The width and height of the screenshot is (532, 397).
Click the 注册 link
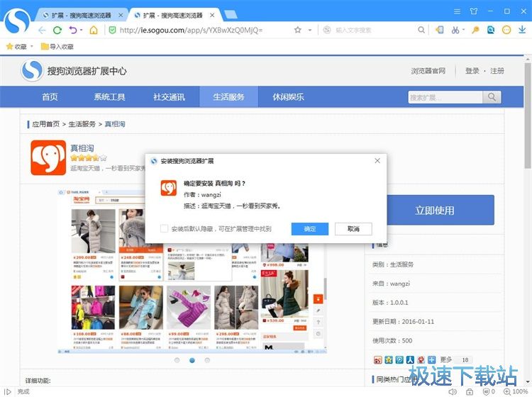497,71
